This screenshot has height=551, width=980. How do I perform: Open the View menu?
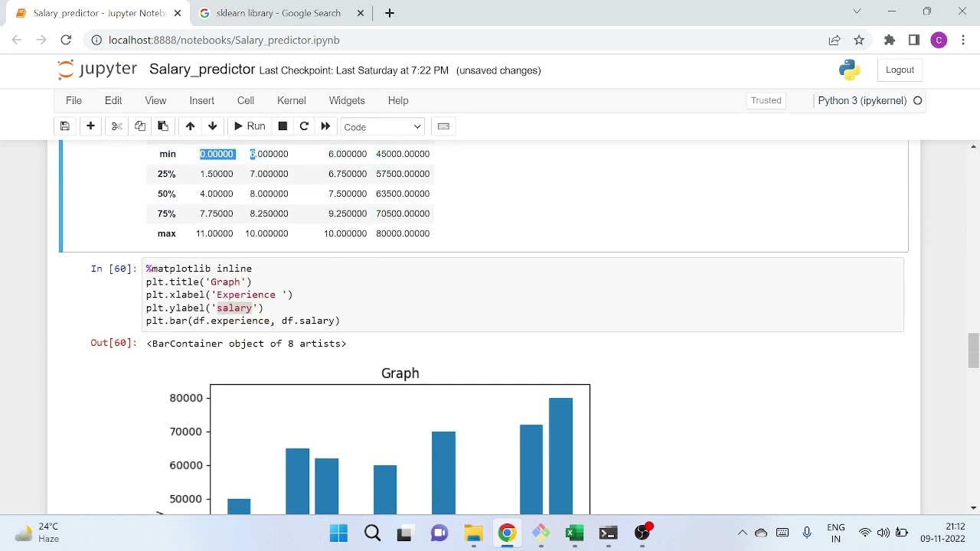155,100
